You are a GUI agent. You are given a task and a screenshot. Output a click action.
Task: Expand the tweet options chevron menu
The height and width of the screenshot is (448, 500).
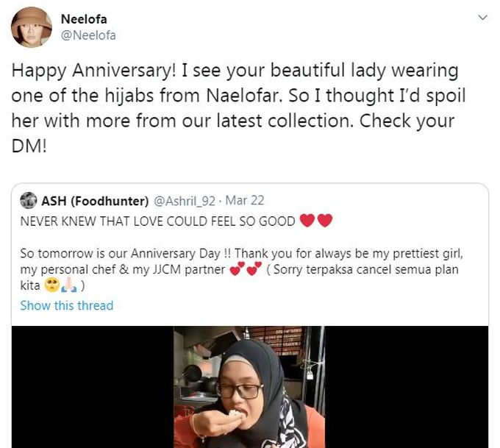[483, 17]
